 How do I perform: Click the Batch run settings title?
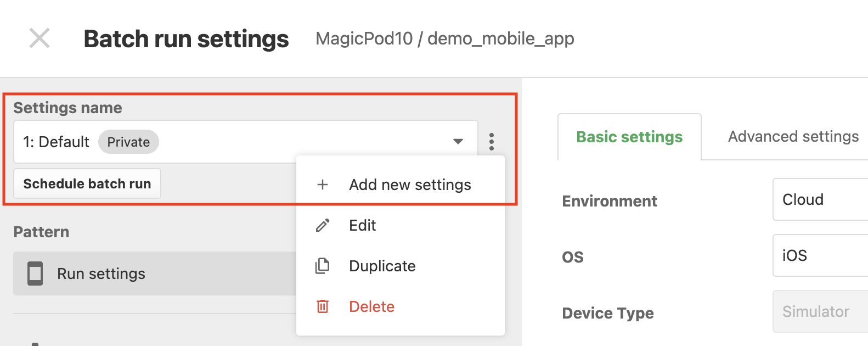(186, 39)
